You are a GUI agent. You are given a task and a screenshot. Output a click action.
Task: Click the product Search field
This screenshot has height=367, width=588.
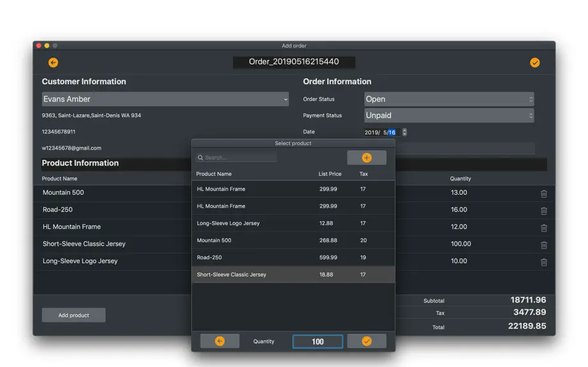click(x=236, y=157)
